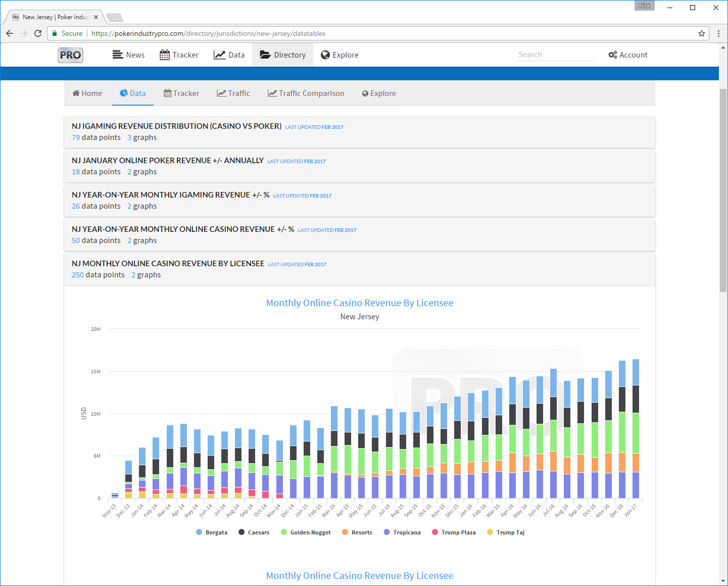728x586 pixels.
Task: Click the browser forward arrow
Action: click(x=24, y=33)
